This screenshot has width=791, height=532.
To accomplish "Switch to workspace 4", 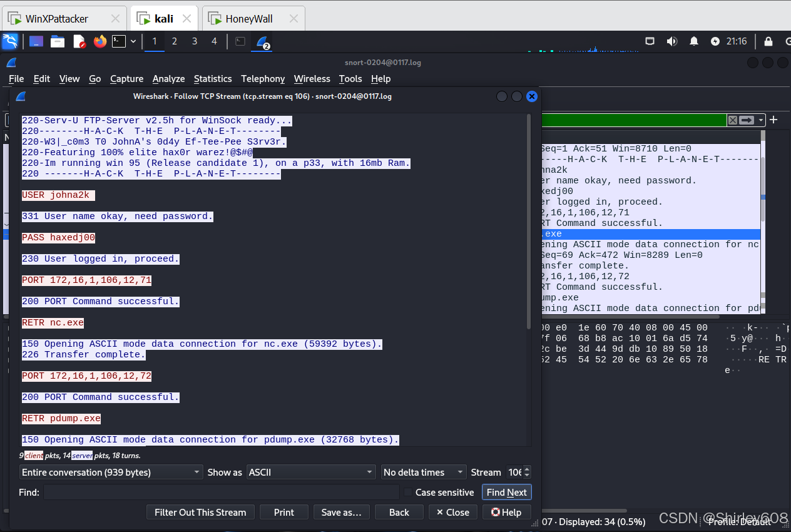I will pyautogui.click(x=214, y=41).
